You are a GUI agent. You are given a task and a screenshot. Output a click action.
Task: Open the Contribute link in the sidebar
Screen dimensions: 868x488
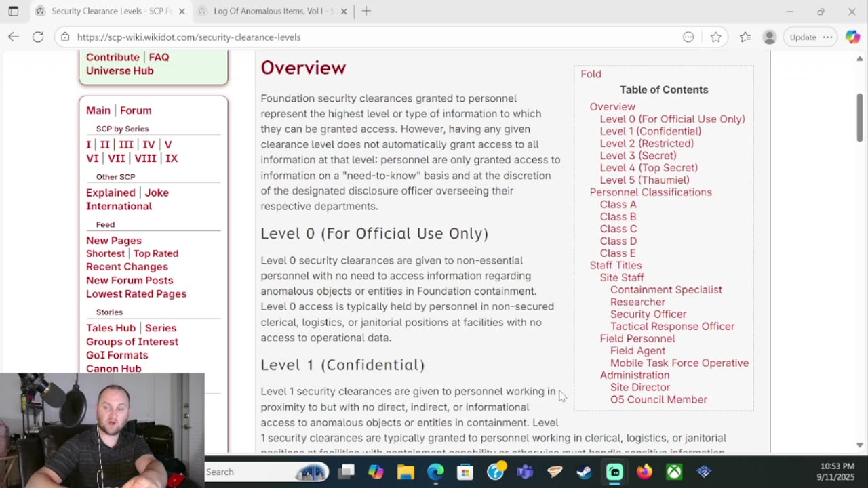pos(113,57)
